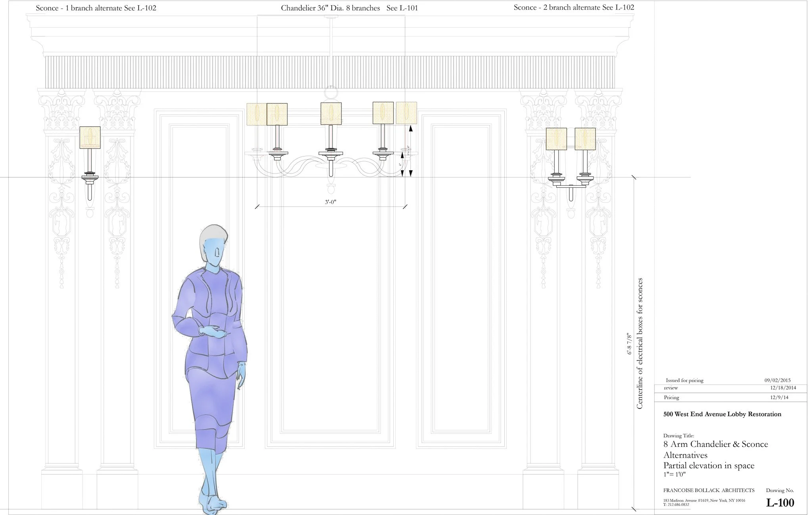Click the 12/18/2014 review date

tap(783, 388)
